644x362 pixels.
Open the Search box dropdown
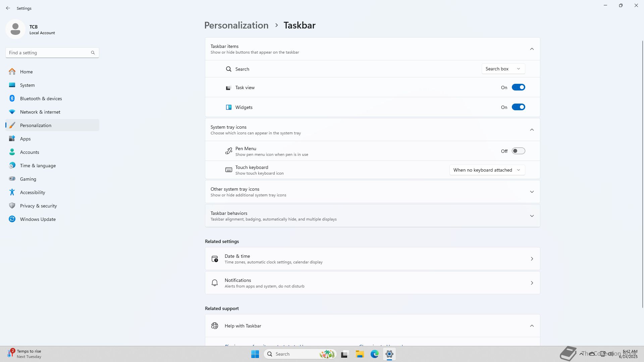pyautogui.click(x=503, y=69)
